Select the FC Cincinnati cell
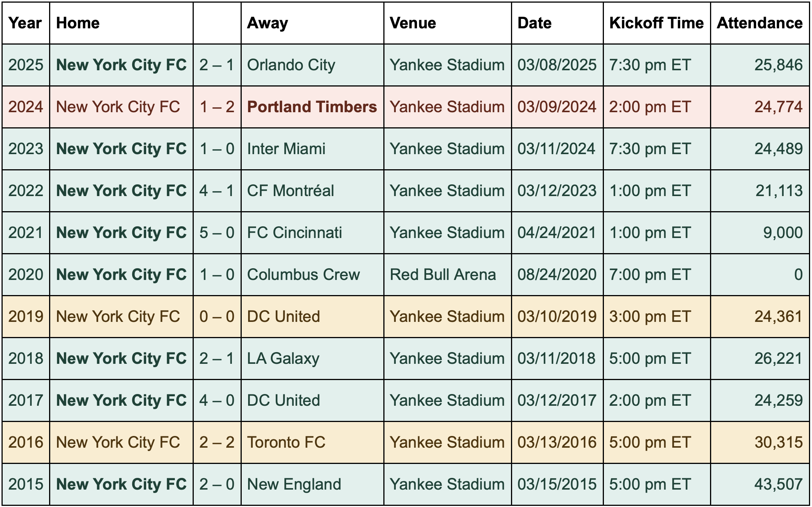812x507 pixels. point(295,233)
